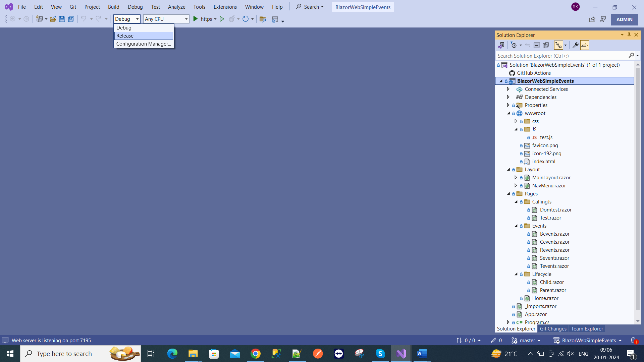Click the ADMIN button
644x362 pixels.
pos(624,19)
